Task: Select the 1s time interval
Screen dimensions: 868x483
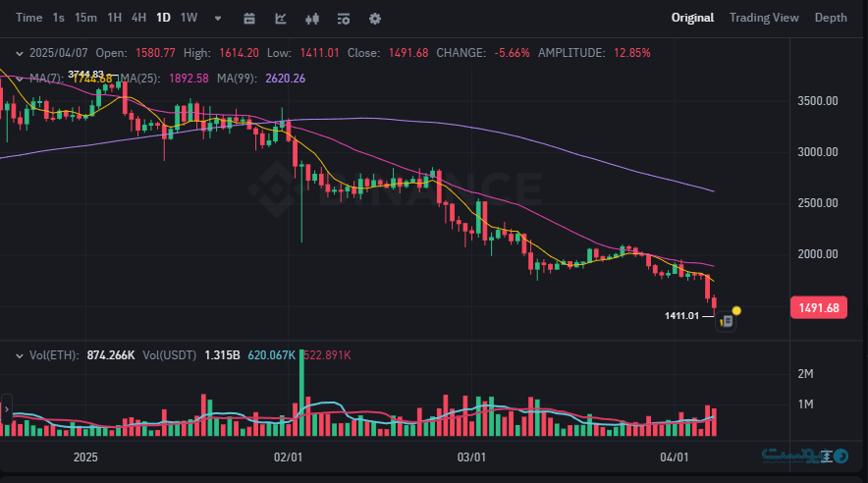Action: tap(59, 18)
